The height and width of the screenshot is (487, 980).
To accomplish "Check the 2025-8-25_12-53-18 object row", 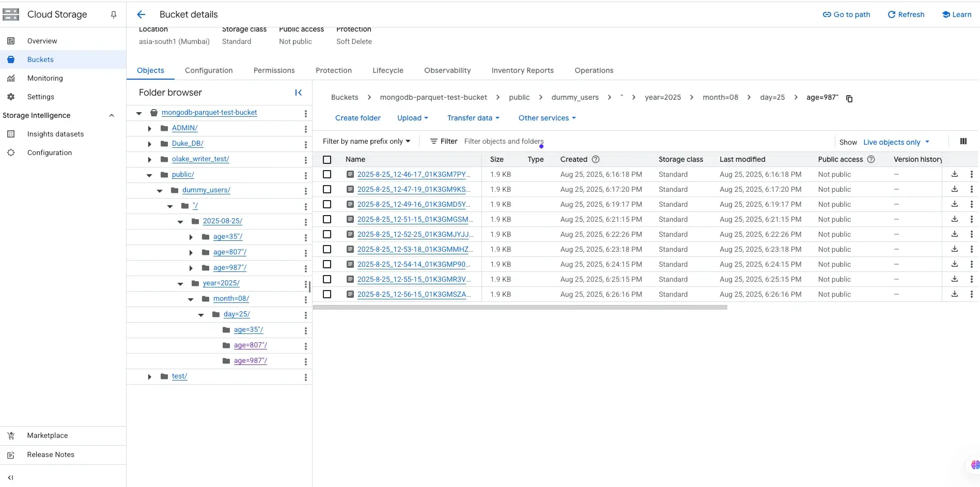I will click(327, 249).
